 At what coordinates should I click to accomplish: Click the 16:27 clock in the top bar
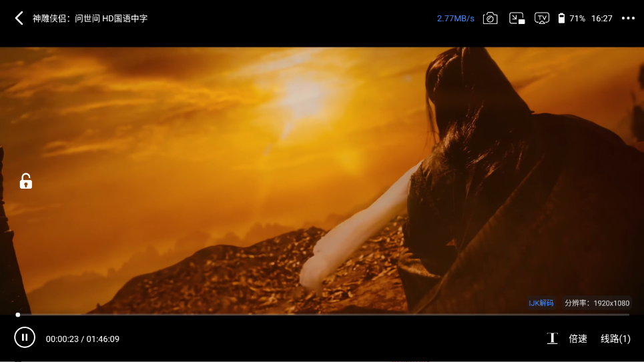click(x=601, y=18)
